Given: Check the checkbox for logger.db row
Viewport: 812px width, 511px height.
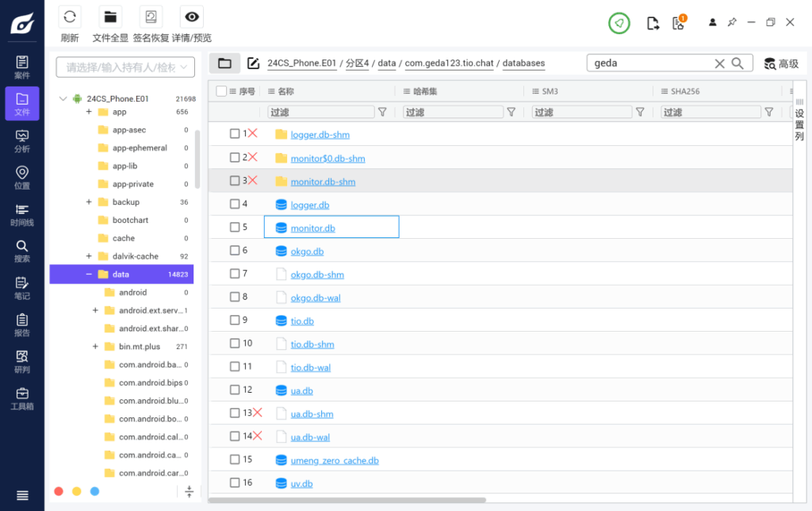Looking at the screenshot, I should (x=236, y=204).
